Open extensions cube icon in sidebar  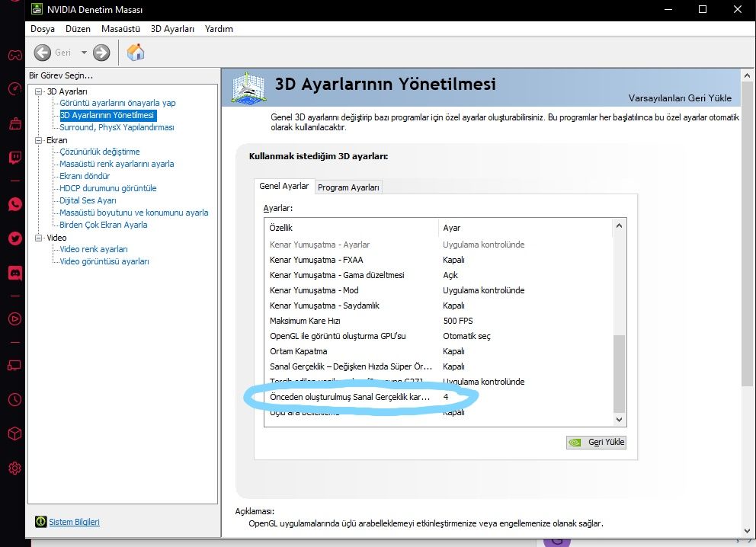(14, 433)
